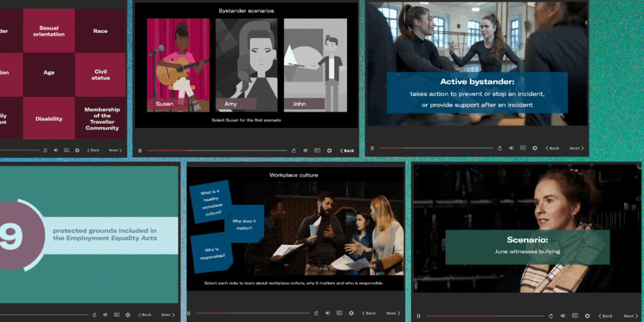This screenshot has height=322, width=644.
Task: Toggle closed captions in Active bystander player
Action: (522, 148)
